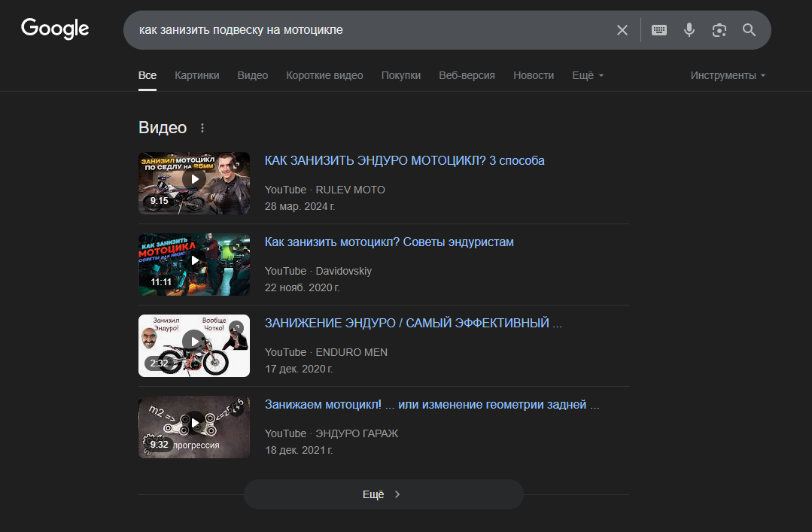Click the date 18 дек. 2021 г.

[x=299, y=450]
